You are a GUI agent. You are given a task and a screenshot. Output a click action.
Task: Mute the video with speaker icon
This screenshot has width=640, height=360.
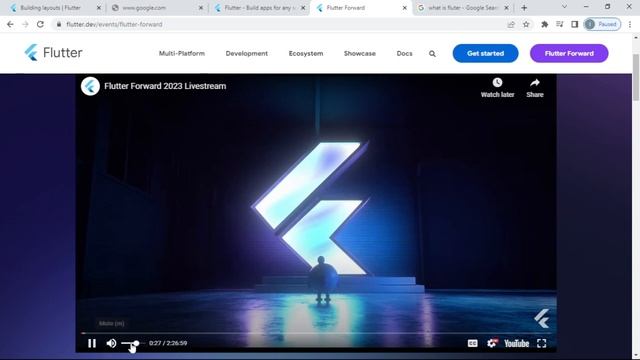pos(111,343)
